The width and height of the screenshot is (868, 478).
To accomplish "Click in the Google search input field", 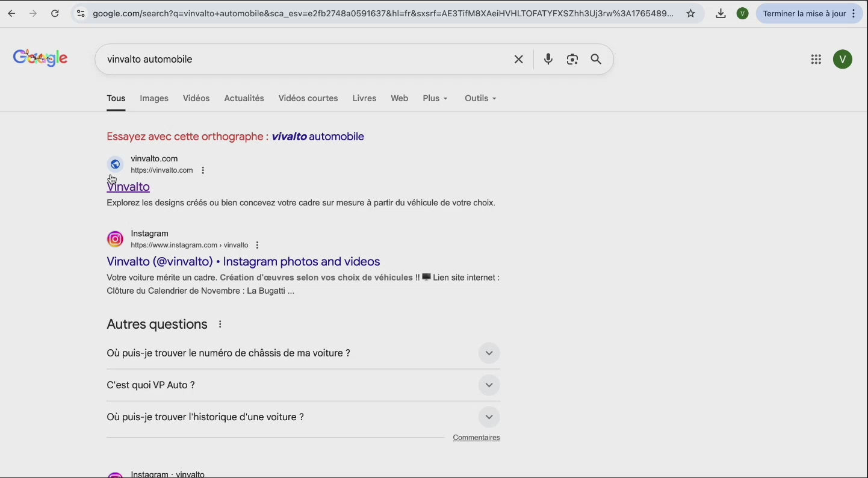I will (301, 59).
